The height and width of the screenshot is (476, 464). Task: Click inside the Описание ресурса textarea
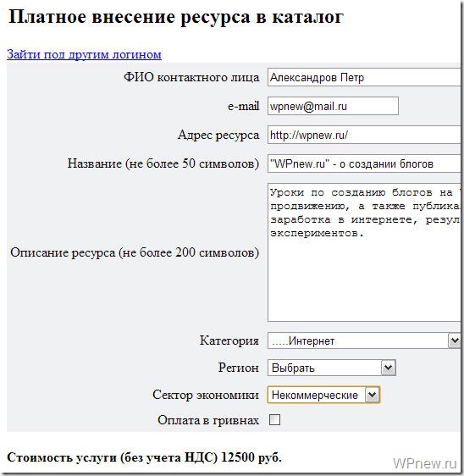click(364, 252)
